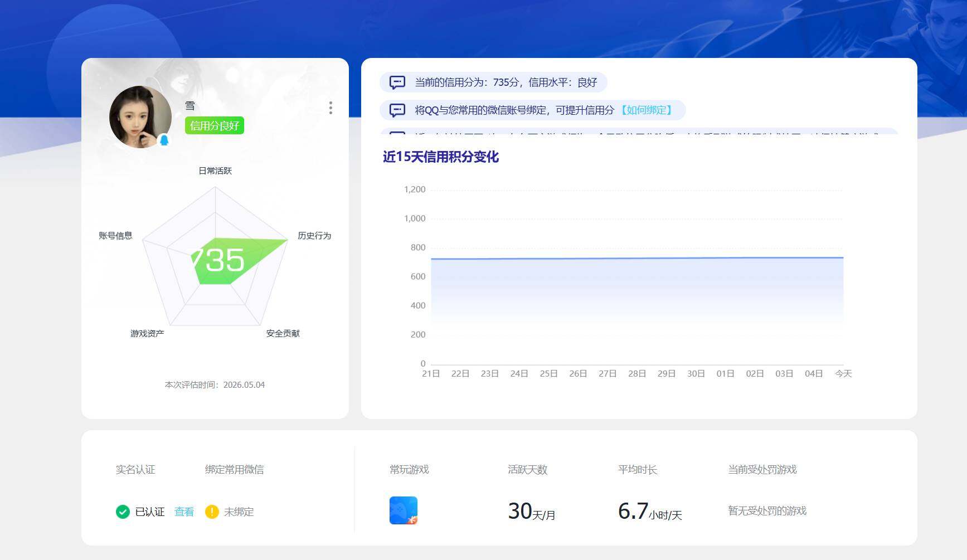
Task: Click the 查看 link next to 已认证
Action: tap(184, 512)
